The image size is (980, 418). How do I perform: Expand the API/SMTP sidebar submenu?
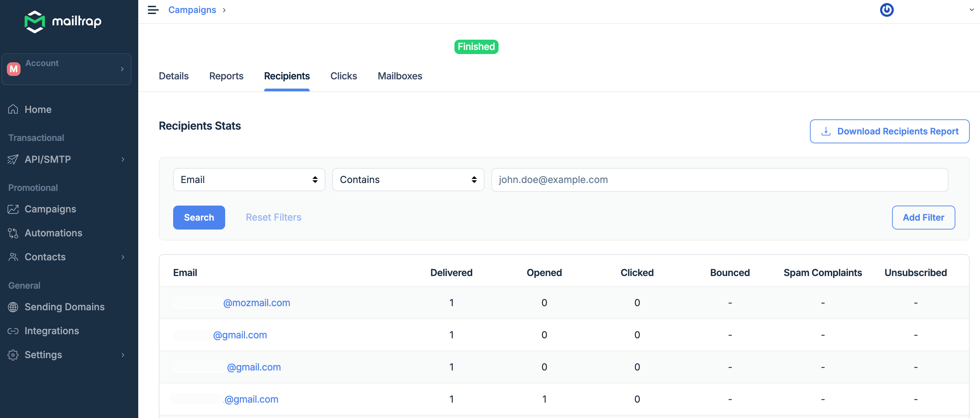[122, 159]
